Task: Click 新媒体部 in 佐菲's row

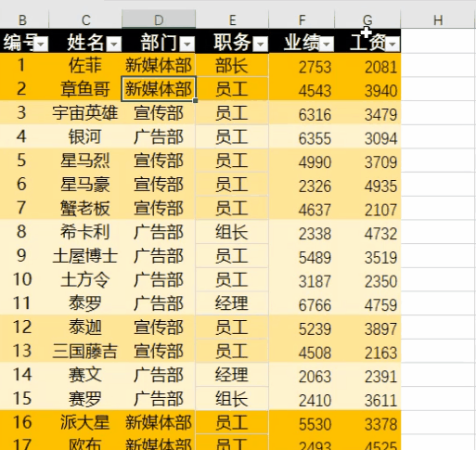Action: coord(159,65)
